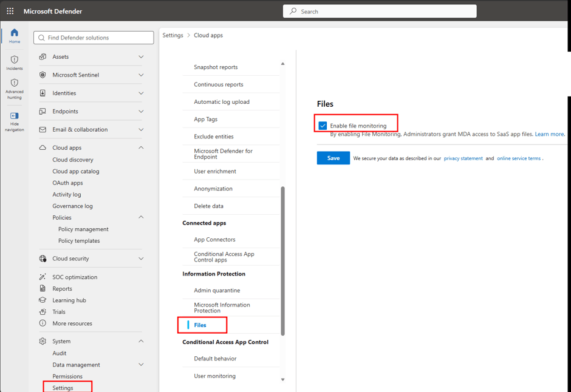
Task: Click the Hide navigation icon
Action: click(x=14, y=116)
